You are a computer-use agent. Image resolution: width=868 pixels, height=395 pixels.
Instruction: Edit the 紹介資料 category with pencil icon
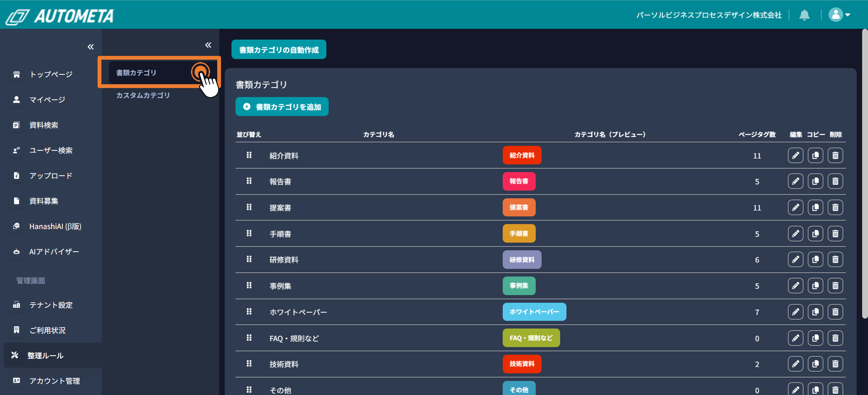click(795, 155)
